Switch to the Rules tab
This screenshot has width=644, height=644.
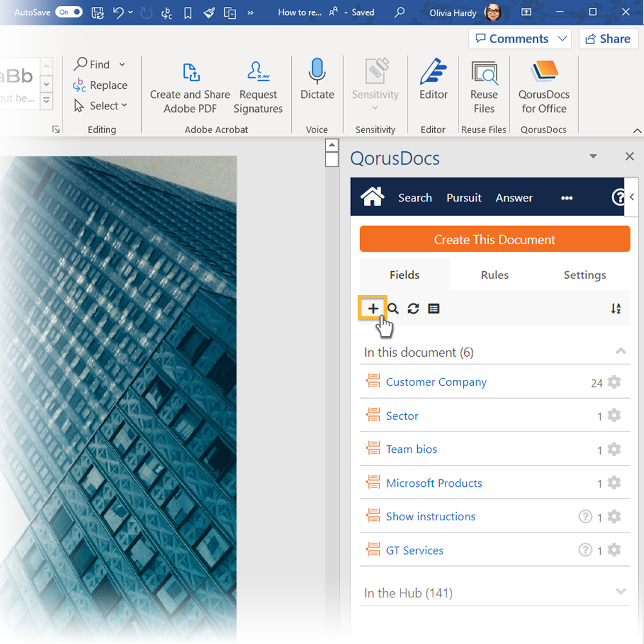(495, 275)
